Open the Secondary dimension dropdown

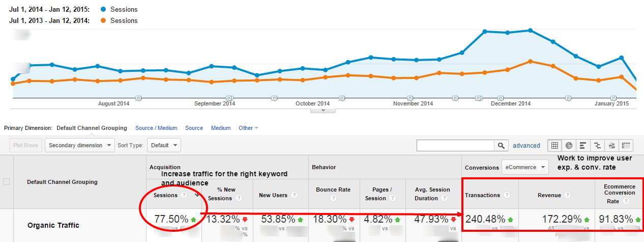point(80,145)
